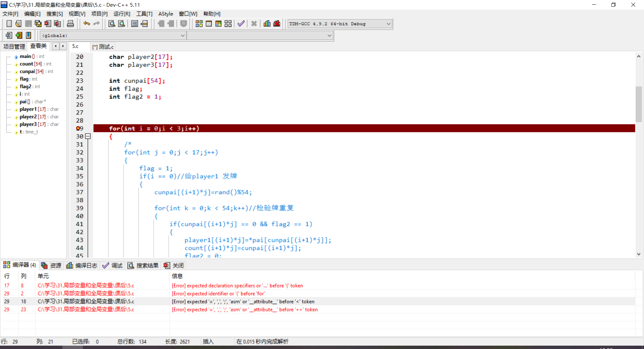Open the 搜索[S] menu
The image size is (644, 349).
tap(54, 14)
